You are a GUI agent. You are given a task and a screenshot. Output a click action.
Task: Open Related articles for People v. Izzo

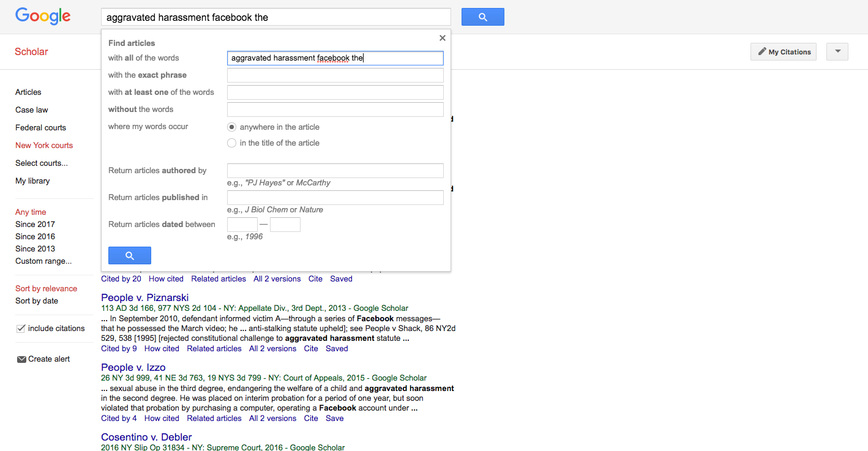214,418
